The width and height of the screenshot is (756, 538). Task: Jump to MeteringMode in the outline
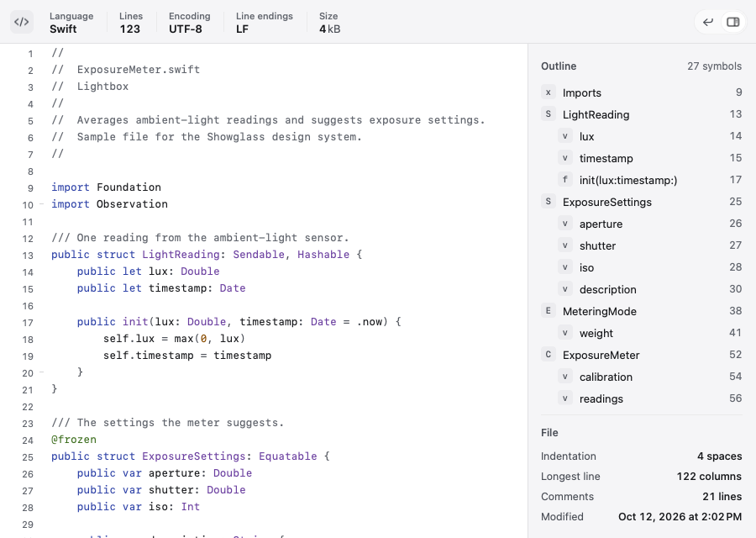[x=641, y=311]
